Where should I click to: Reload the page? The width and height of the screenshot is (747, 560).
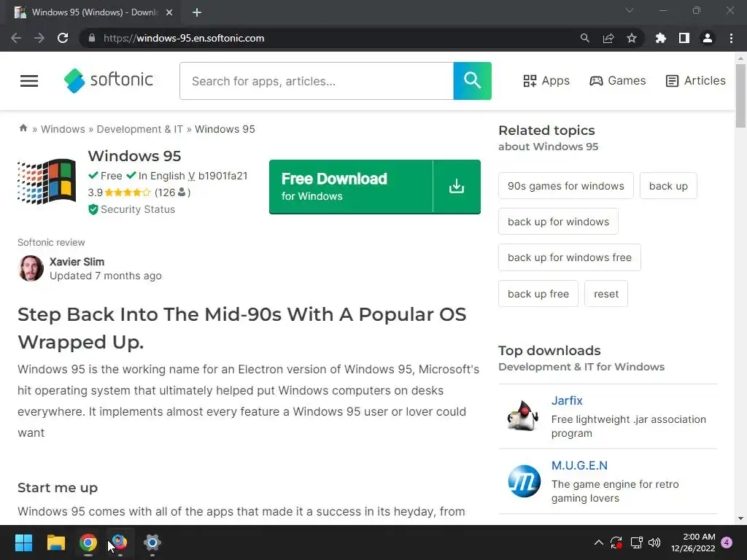click(63, 38)
